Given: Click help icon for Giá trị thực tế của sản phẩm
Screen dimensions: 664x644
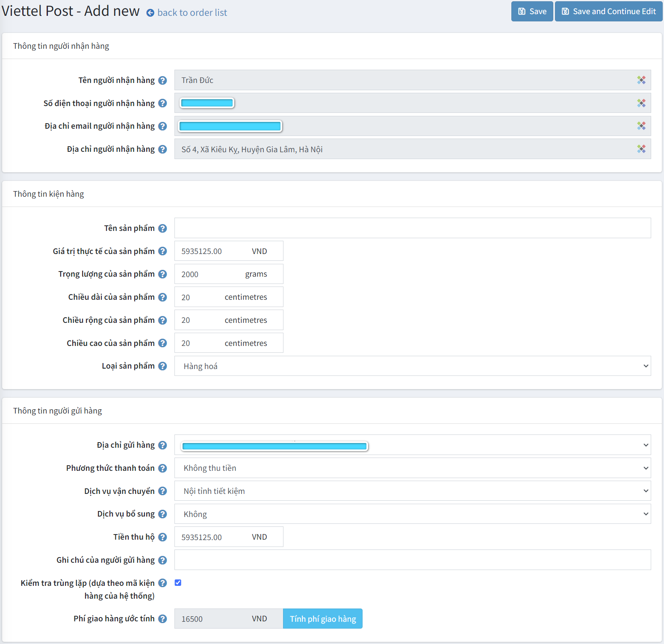Looking at the screenshot, I should [162, 251].
